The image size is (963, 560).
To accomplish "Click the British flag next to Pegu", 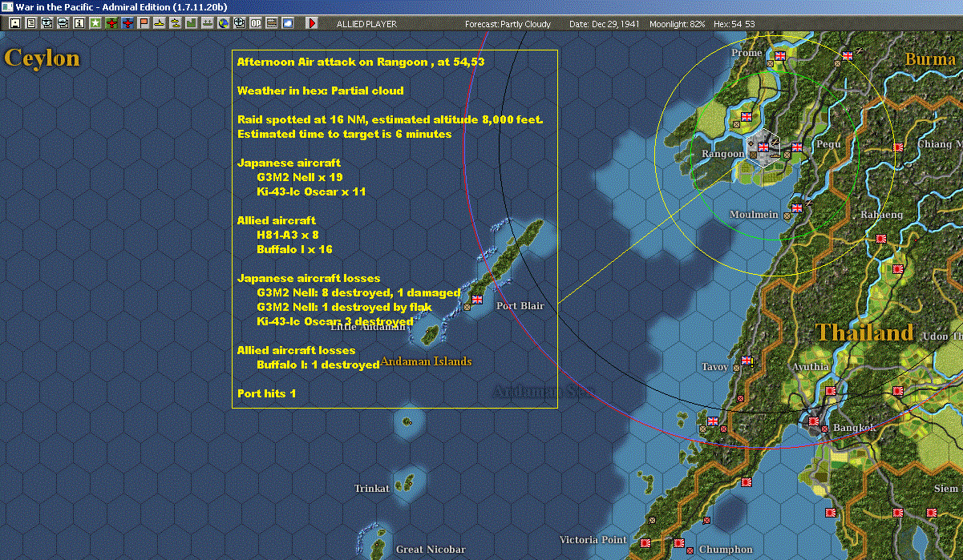I will (797, 147).
